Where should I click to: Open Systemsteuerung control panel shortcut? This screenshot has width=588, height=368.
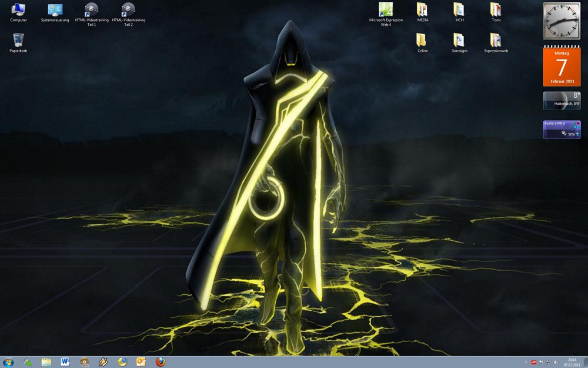[x=55, y=10]
